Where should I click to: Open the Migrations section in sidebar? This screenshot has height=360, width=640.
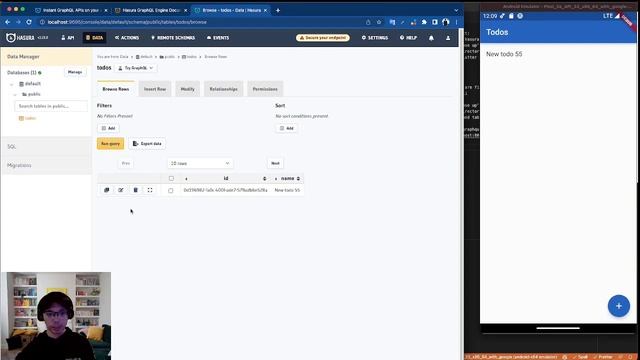click(x=46, y=165)
